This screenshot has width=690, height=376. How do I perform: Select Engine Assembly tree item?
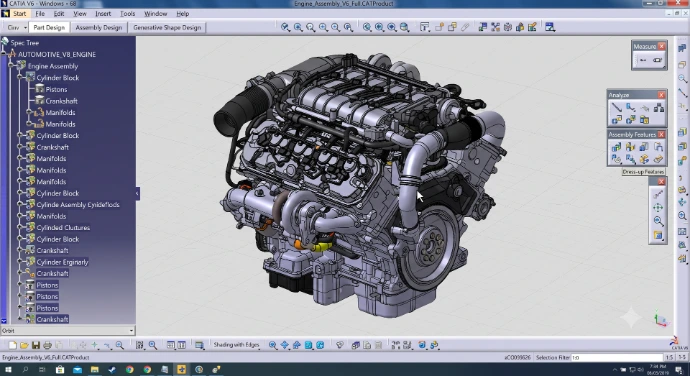tap(53, 66)
